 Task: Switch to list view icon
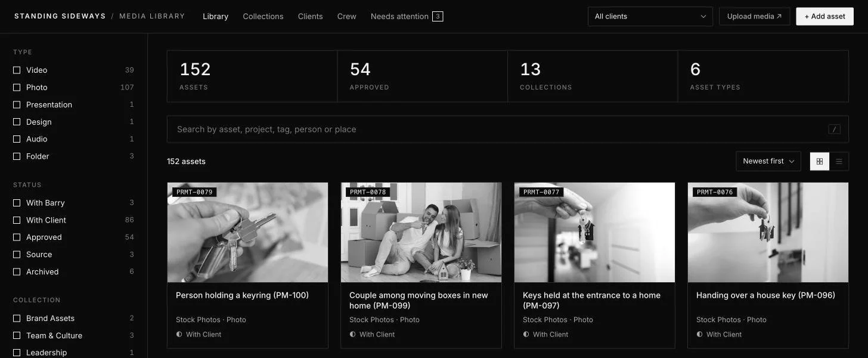pyautogui.click(x=839, y=161)
